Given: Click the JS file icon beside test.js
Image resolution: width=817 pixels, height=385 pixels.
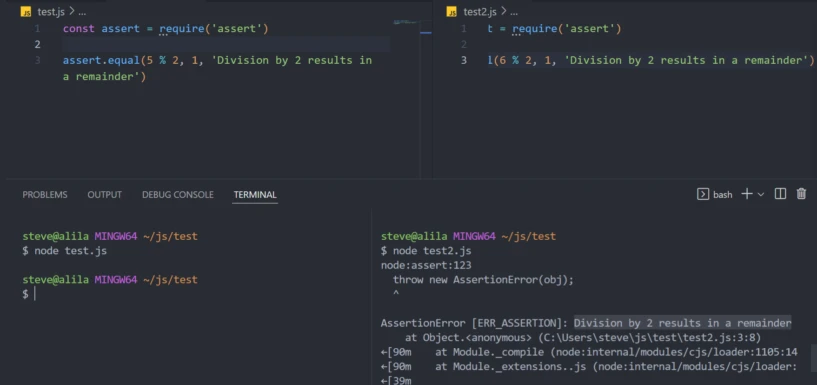Looking at the screenshot, I should (x=26, y=11).
